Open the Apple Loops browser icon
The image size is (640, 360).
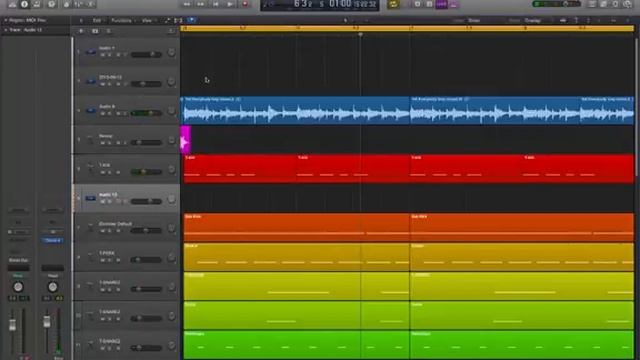coord(616,4)
